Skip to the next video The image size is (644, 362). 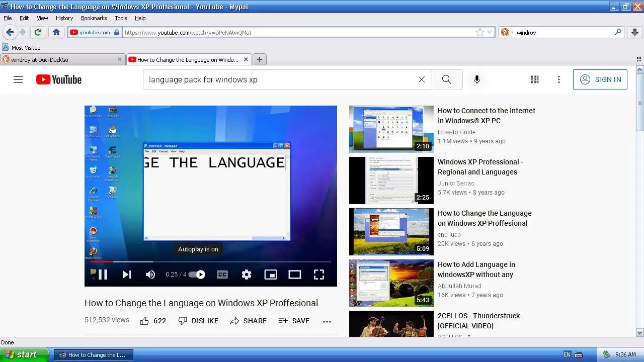click(x=127, y=275)
